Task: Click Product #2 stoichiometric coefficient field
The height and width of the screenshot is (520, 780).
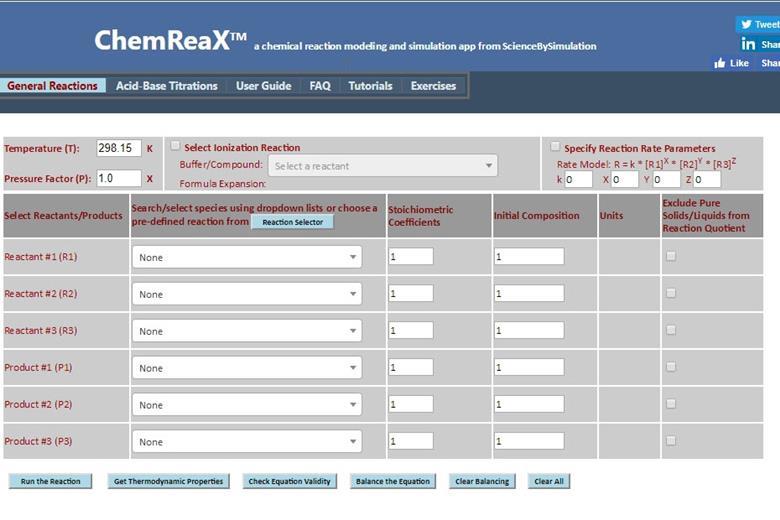Action: coord(411,404)
